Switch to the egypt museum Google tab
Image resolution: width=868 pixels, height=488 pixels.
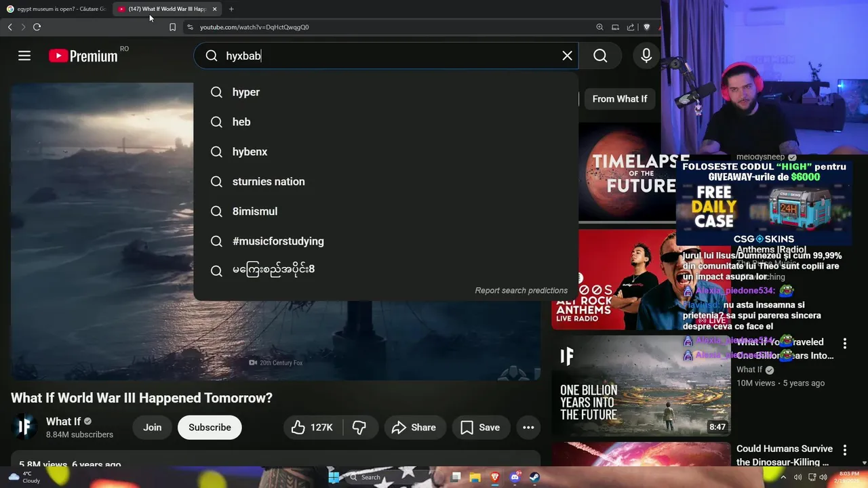[x=56, y=9]
